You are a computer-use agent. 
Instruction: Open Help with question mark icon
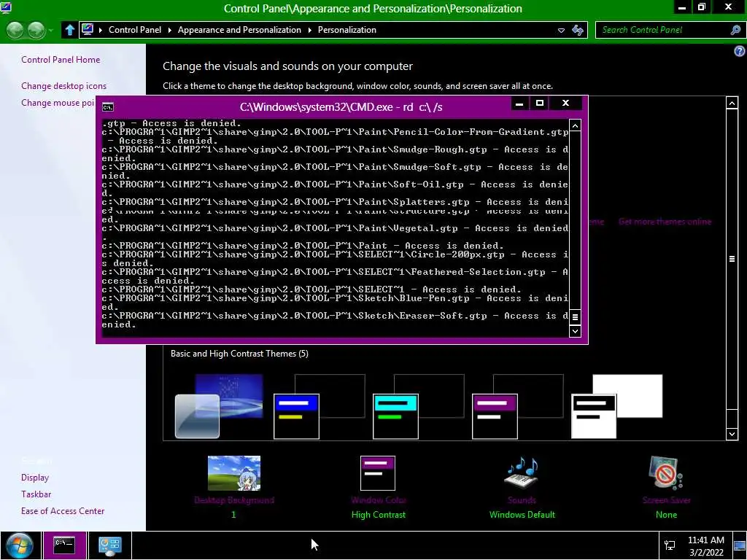tap(740, 51)
